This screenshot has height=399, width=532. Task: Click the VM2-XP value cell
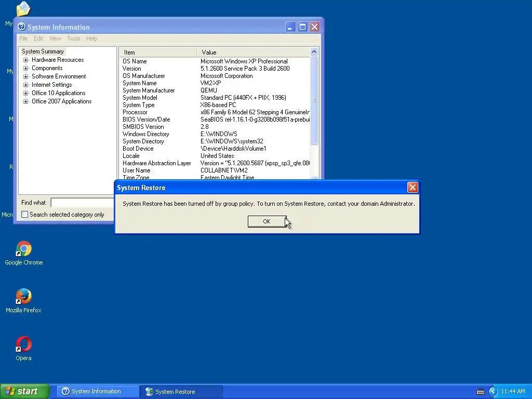pyautogui.click(x=211, y=83)
